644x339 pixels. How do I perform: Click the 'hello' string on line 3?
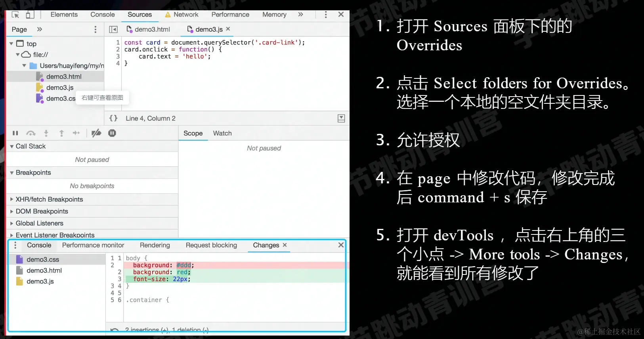[195, 57]
